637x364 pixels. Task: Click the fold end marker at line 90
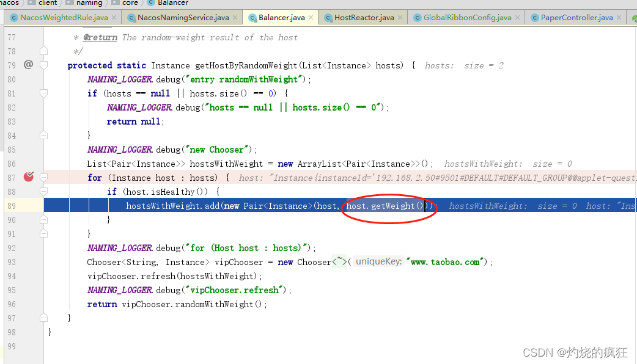(44, 219)
